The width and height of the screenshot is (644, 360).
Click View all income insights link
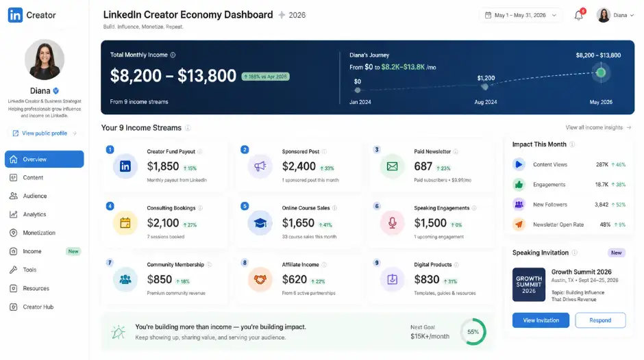598,128
